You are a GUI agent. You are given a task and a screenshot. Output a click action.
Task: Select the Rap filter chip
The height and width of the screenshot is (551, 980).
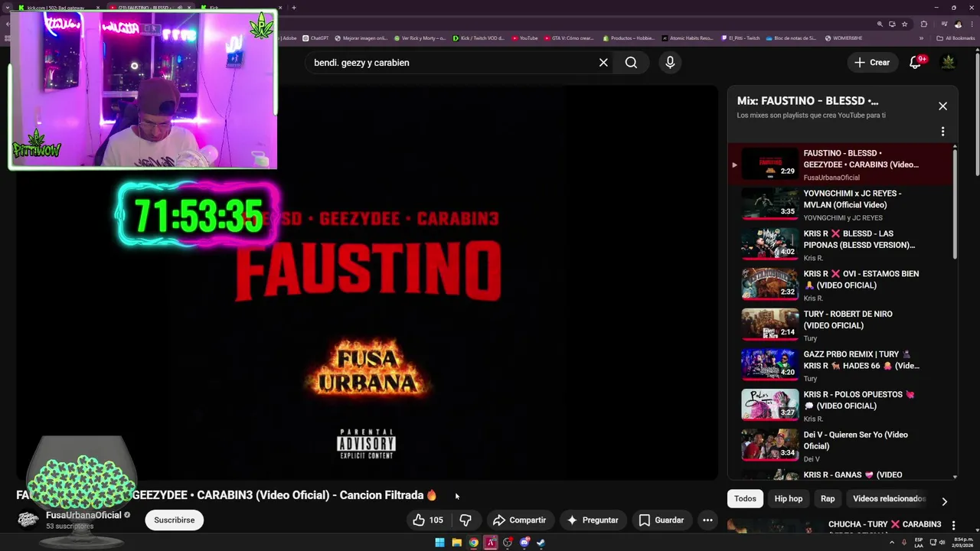tap(828, 499)
